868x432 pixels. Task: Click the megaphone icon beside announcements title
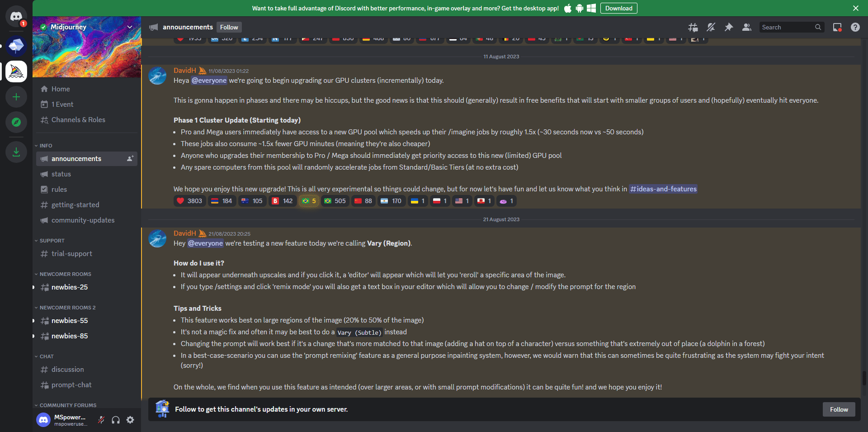154,27
